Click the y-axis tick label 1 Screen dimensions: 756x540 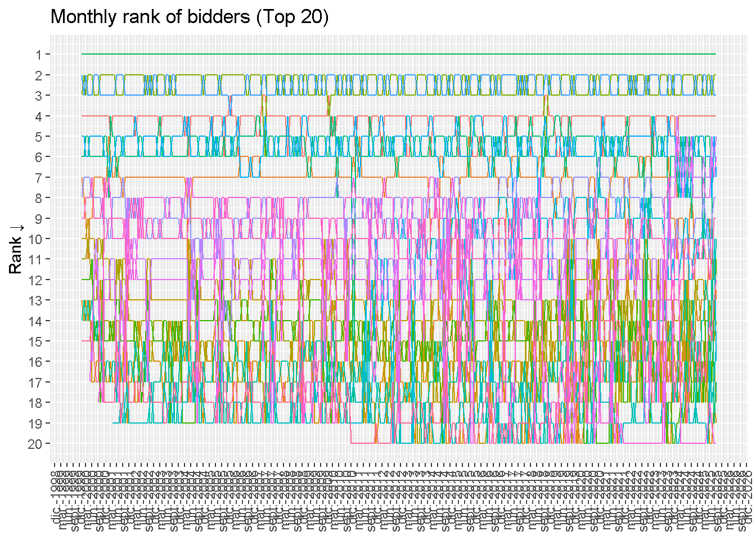point(38,55)
